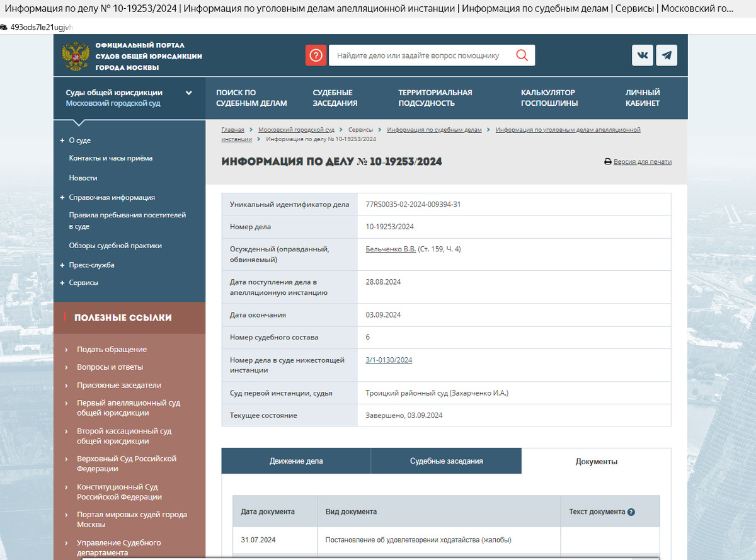Viewport: 756px width, 560px height.
Task: Open the Личный кабинет menu item
Action: (x=643, y=98)
